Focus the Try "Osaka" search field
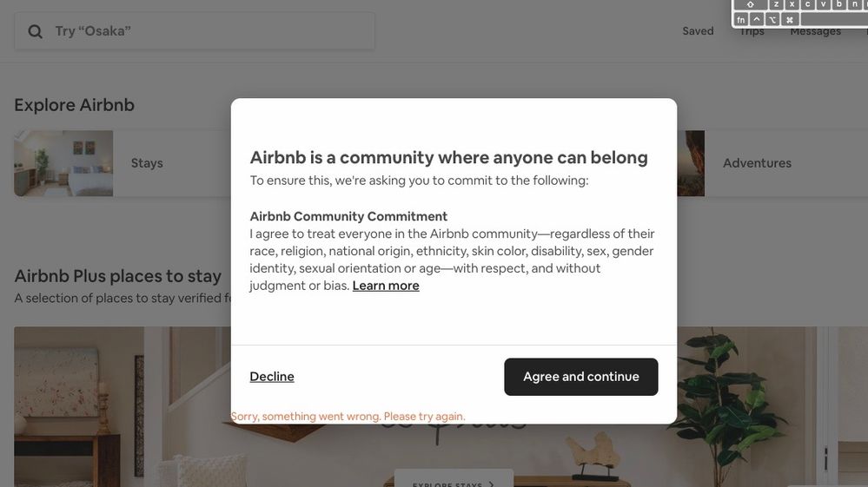Image resolution: width=868 pixels, height=487 pixels. pos(195,31)
